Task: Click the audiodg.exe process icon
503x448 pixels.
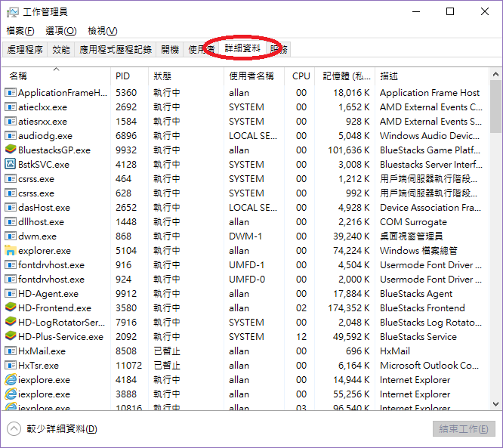Action: [11, 136]
